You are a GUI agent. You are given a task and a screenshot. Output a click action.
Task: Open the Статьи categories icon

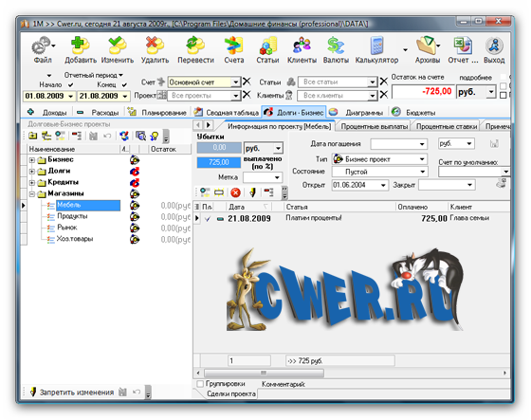[x=267, y=46]
